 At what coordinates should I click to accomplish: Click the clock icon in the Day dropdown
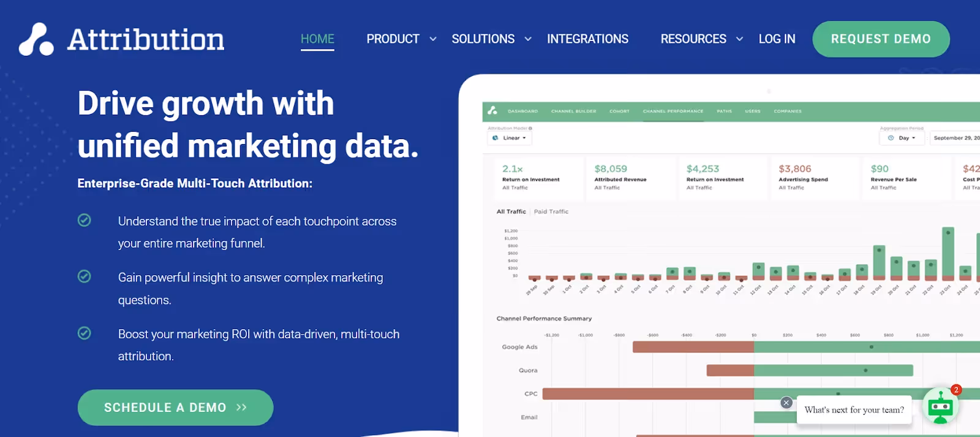[x=891, y=138]
